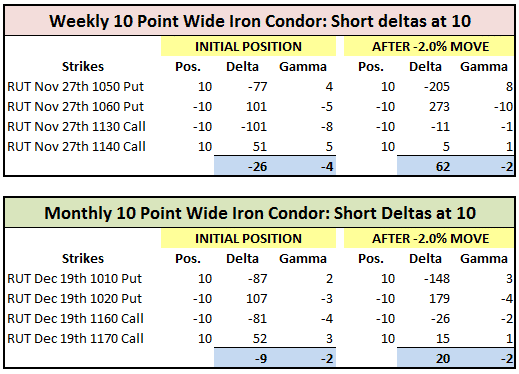
Task: Click the weekly INITIAL POSITION yellow header
Action: click(248, 46)
